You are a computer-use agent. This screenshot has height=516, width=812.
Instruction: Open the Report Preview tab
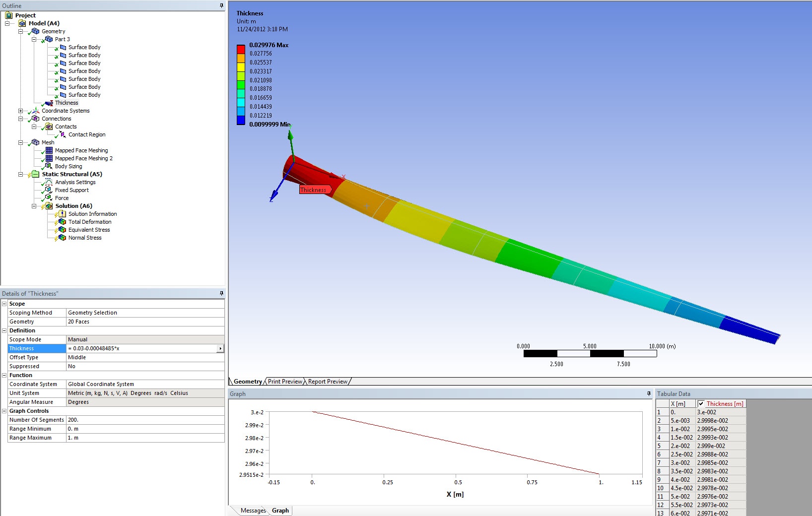(328, 382)
